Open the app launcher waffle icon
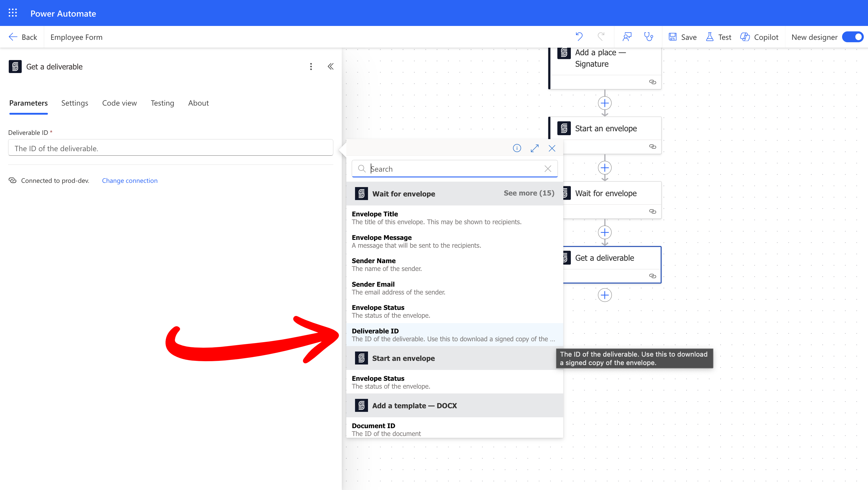The width and height of the screenshot is (868, 490). tap(12, 13)
